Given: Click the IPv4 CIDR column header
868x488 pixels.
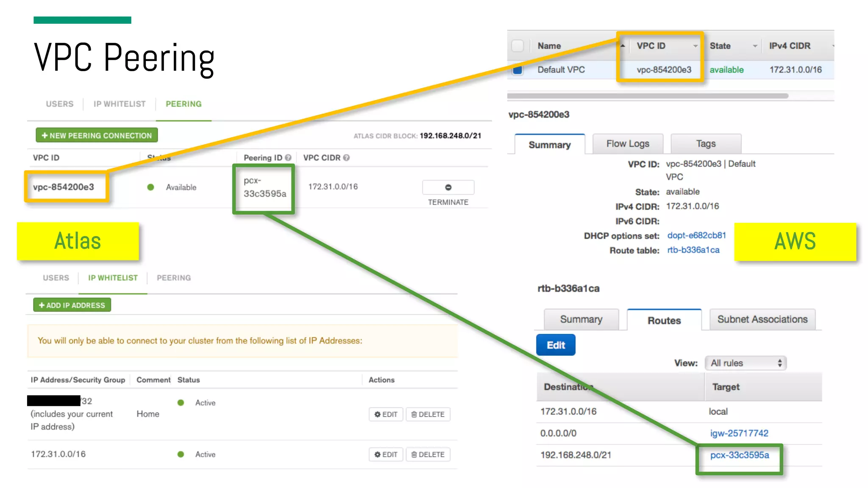Looking at the screenshot, I should 790,46.
